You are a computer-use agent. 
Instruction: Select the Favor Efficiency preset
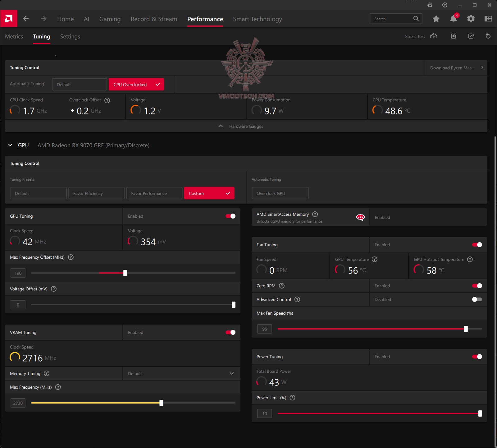(x=96, y=193)
